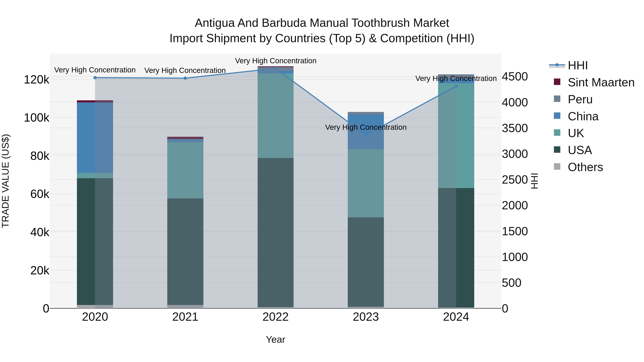Image resolution: width=644 pixels, height=362 pixels.
Task: Click the 2023 x-axis label
Action: click(366, 317)
